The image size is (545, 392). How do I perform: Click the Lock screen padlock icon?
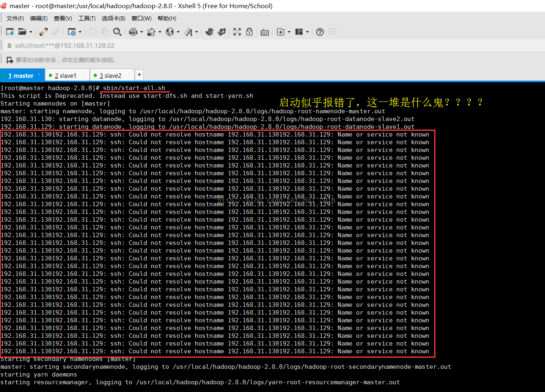coord(249,32)
